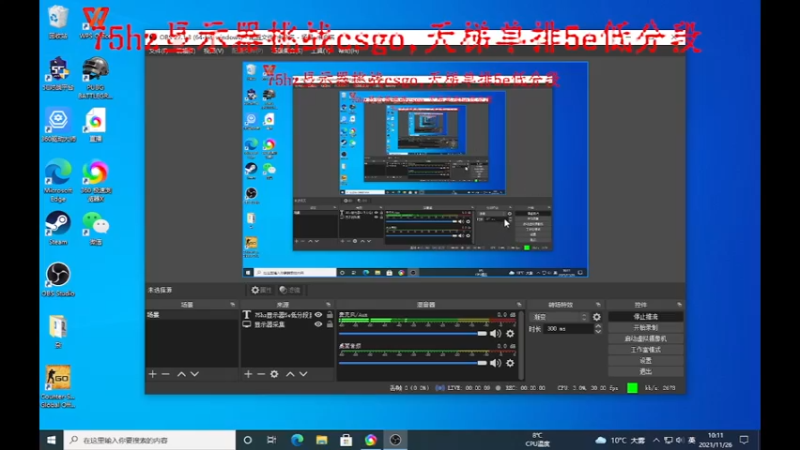Remove the selected source with the minus icon
Image resolution: width=800 pixels, height=450 pixels.
pyautogui.click(x=261, y=374)
